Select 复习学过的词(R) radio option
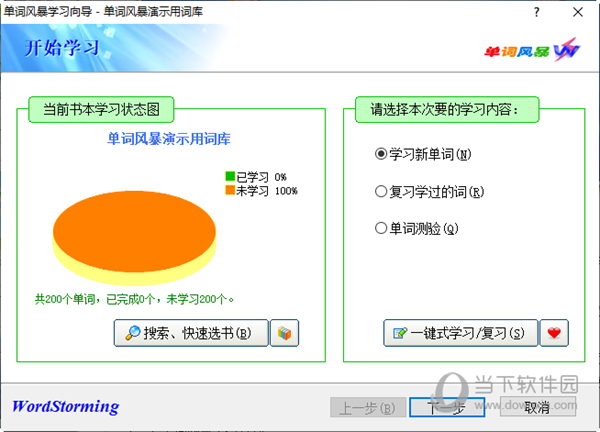The height and width of the screenshot is (432, 600). [429, 191]
